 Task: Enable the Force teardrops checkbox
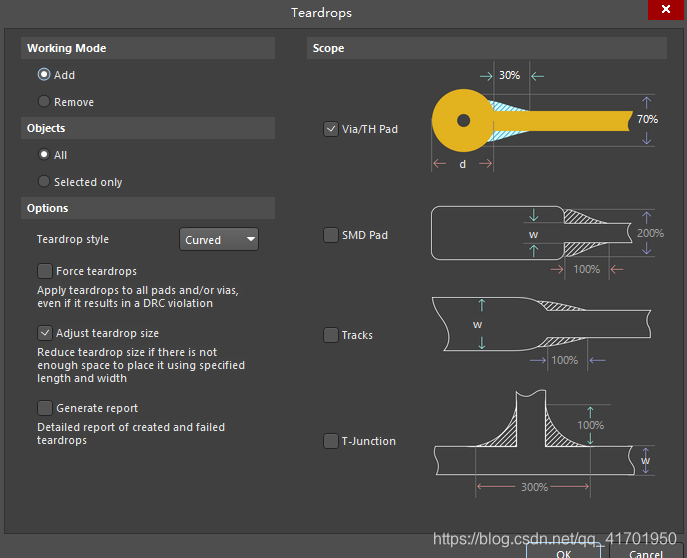pos(45,271)
